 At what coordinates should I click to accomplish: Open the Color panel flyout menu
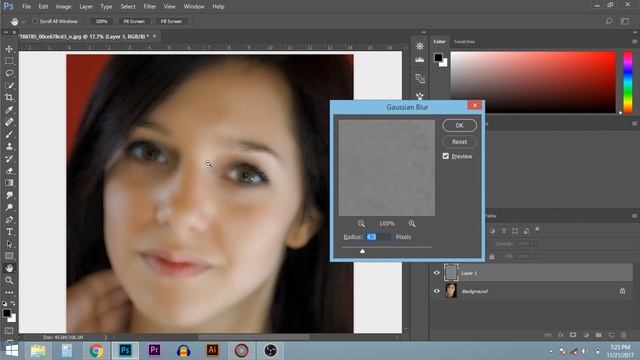(634, 42)
